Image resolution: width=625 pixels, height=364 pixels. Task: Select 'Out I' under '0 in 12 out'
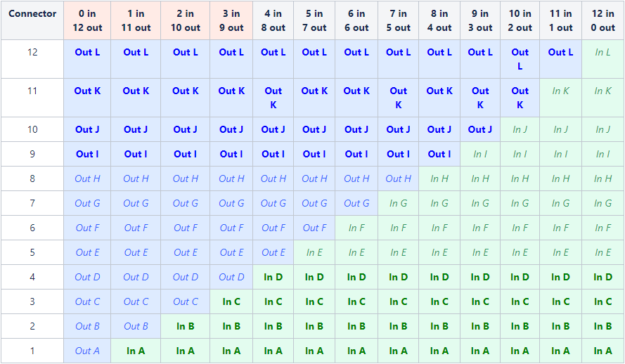click(87, 154)
